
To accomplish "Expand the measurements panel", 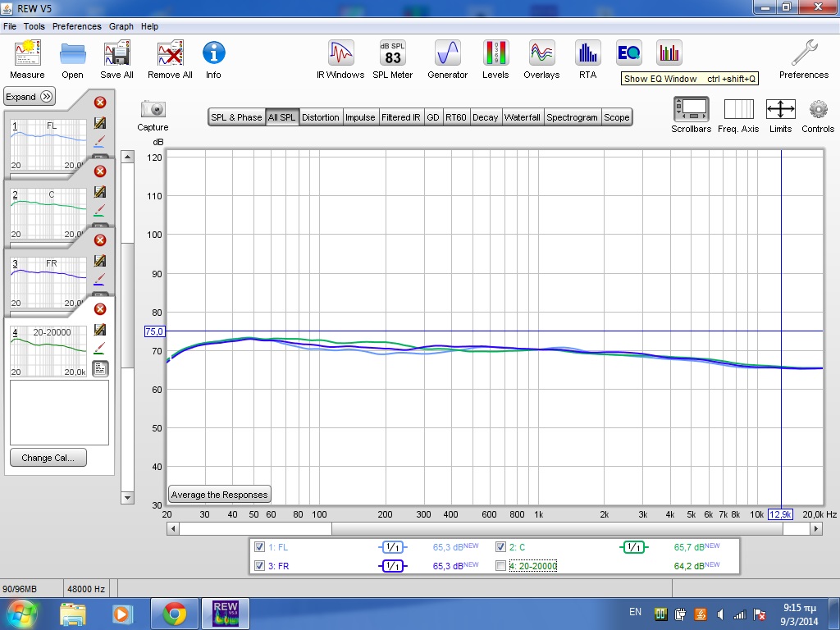I will (30, 97).
